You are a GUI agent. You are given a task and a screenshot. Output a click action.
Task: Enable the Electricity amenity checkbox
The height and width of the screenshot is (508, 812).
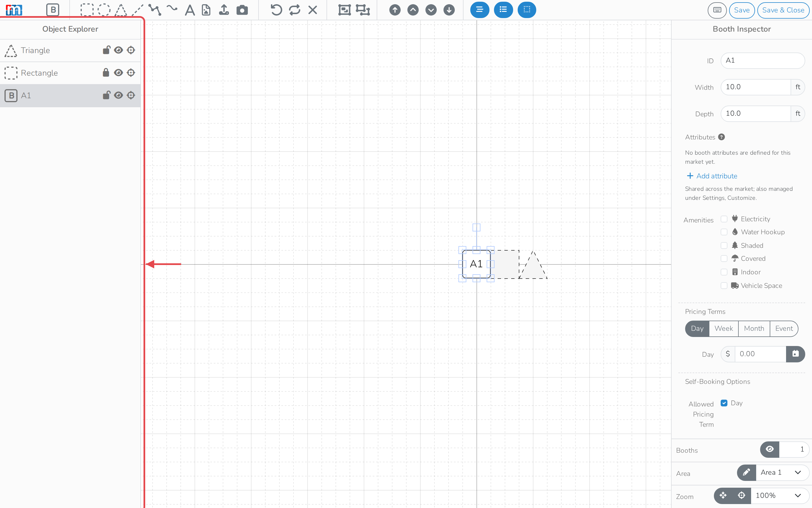pyautogui.click(x=724, y=219)
